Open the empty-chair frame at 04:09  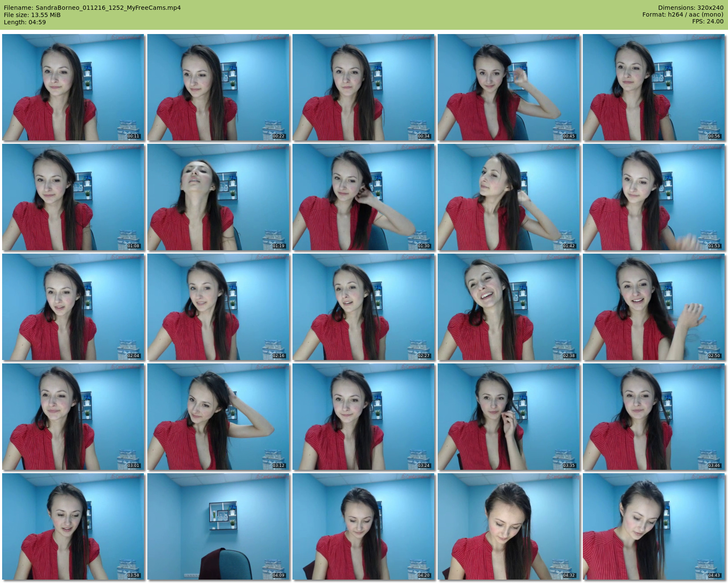218,526
